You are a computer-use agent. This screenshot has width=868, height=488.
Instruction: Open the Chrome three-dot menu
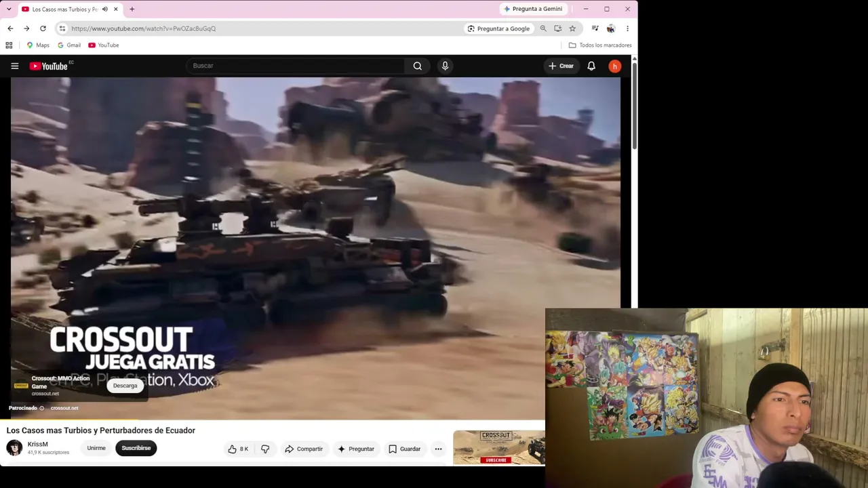[x=627, y=28]
